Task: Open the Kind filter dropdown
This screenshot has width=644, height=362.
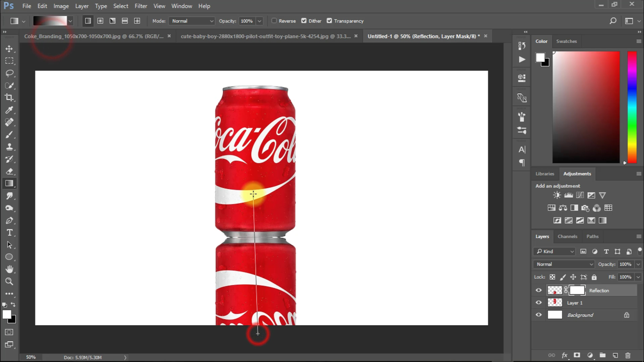Action: point(555,251)
